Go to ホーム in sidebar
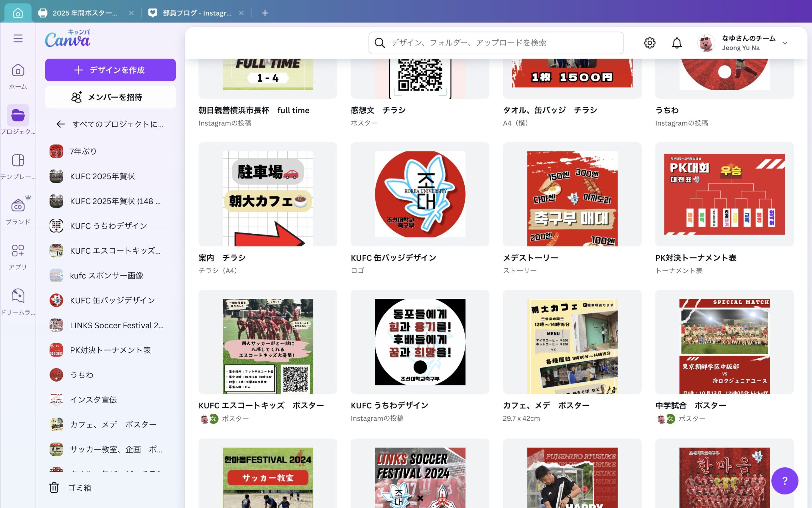 (x=18, y=77)
